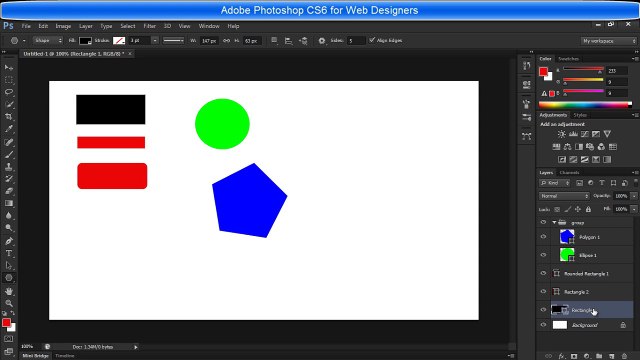Click the Stroke color swatch

(x=119, y=40)
